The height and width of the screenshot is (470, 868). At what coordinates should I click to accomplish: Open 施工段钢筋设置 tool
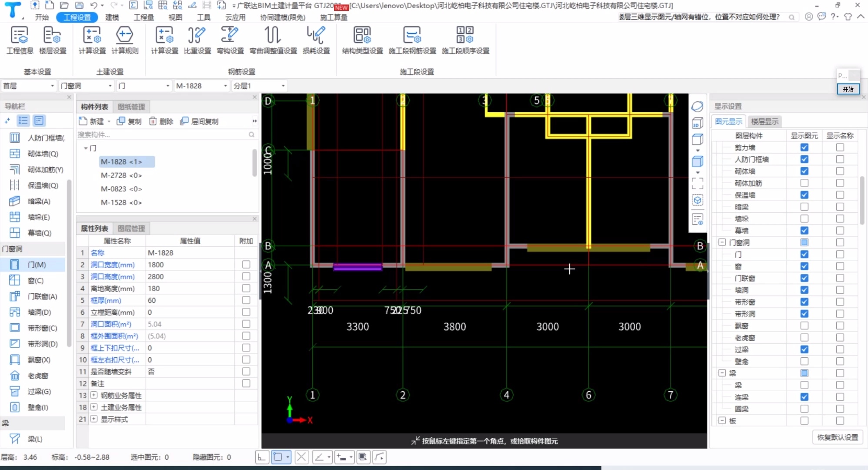(x=412, y=40)
